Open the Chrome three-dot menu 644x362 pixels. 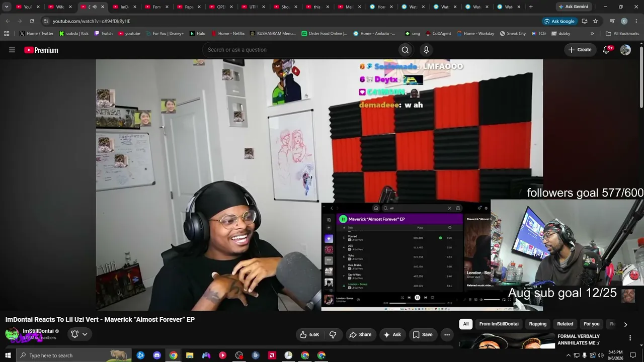point(635,21)
